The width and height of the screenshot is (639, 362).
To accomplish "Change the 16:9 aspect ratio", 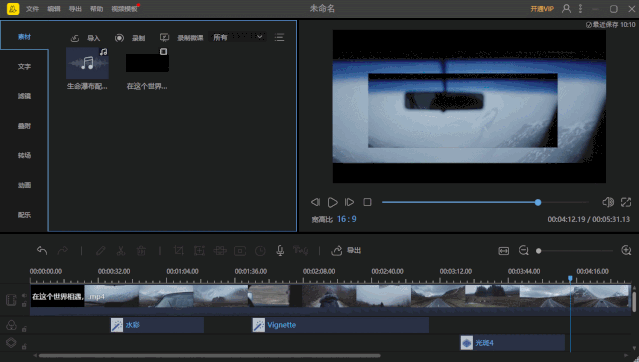I will [346, 219].
